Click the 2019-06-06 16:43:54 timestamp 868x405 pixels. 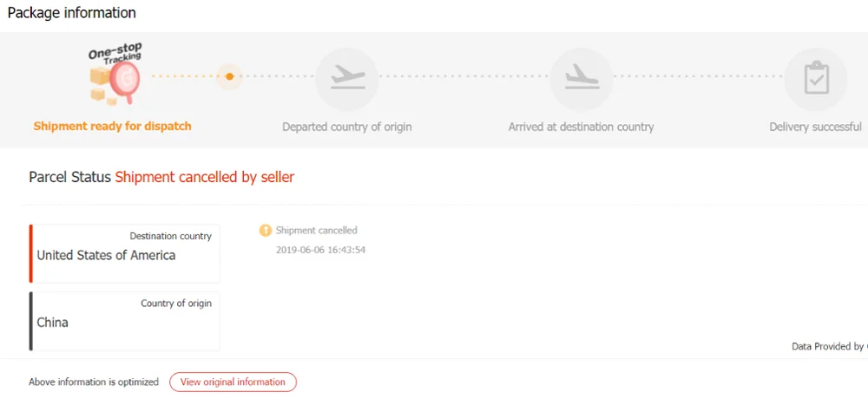coord(320,250)
